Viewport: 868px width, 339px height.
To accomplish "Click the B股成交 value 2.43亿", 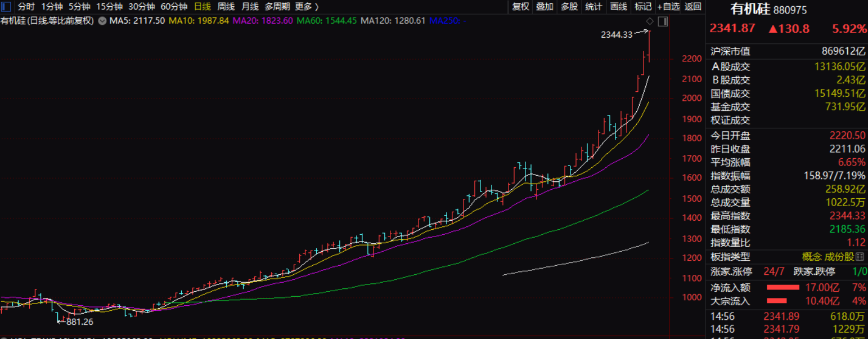I will [851, 80].
